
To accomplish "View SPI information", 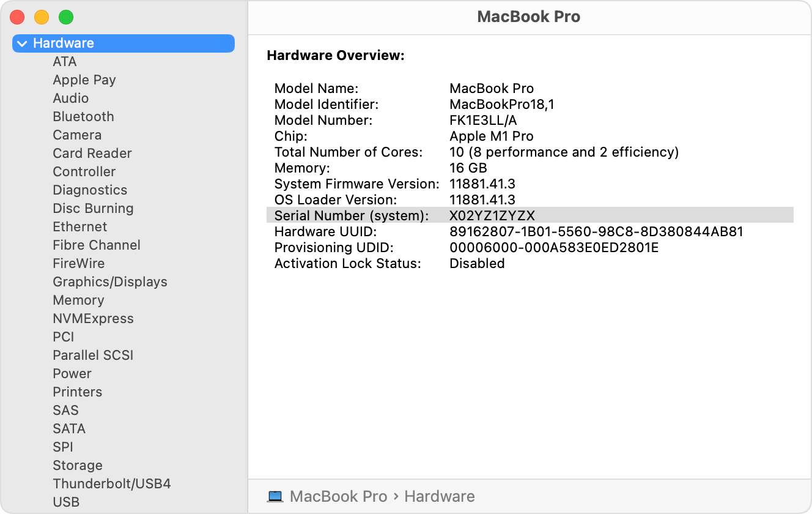I will tap(63, 447).
